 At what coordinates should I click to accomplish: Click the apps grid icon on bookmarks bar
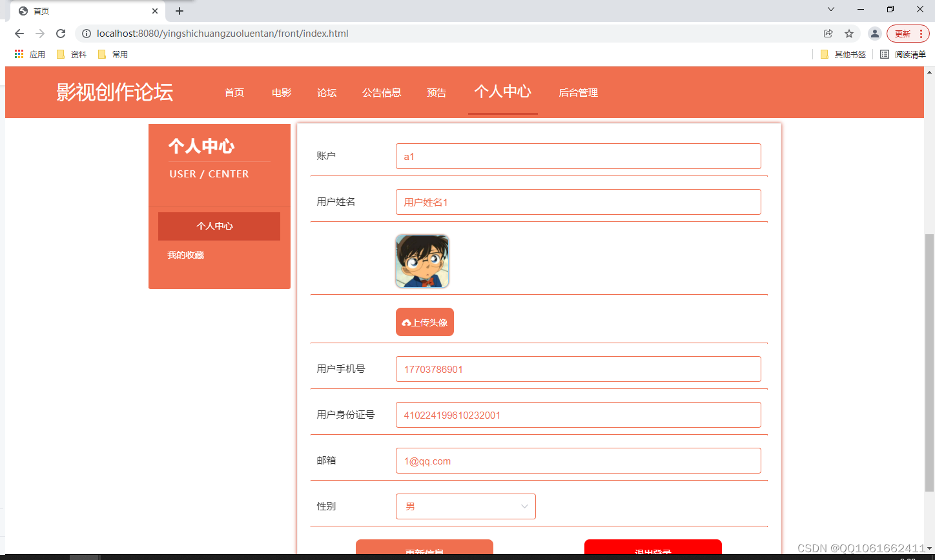[x=19, y=54]
